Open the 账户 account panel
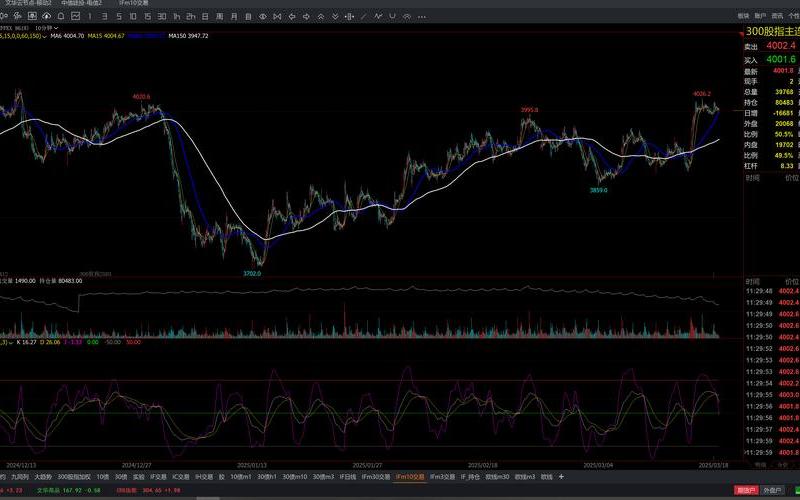The height and width of the screenshot is (500, 800). [760, 16]
